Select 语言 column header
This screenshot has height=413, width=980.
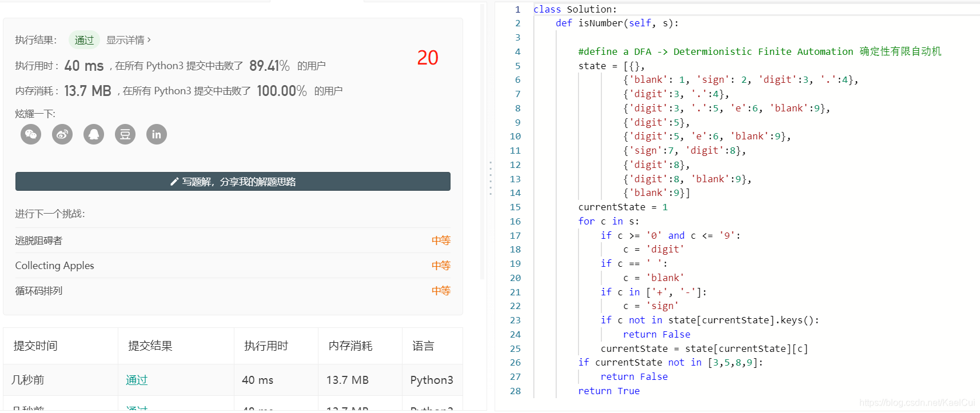(423, 346)
